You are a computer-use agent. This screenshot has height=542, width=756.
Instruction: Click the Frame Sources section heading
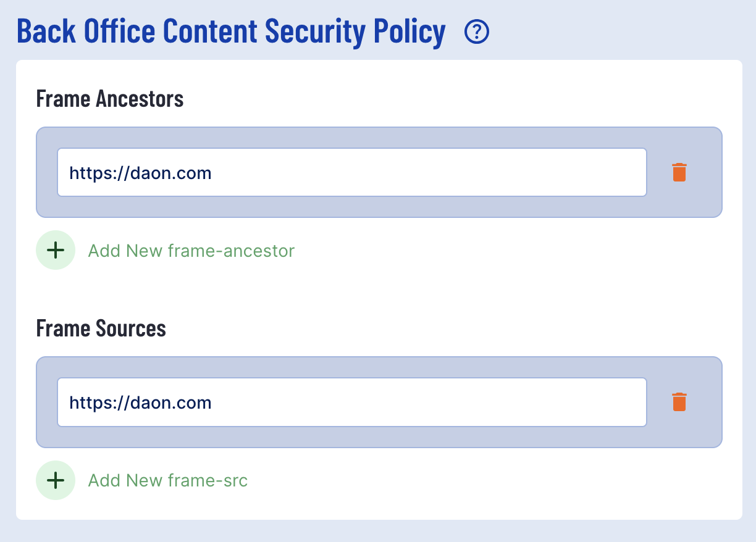[101, 328]
